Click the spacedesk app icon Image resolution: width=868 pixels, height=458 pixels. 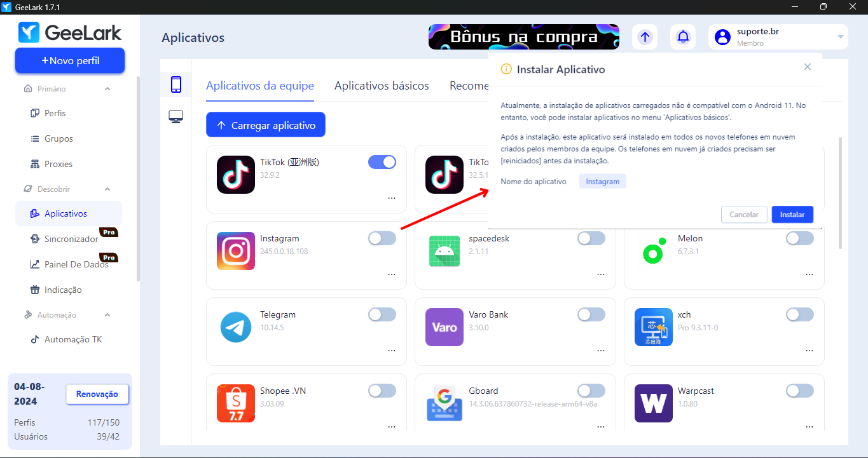[444, 250]
